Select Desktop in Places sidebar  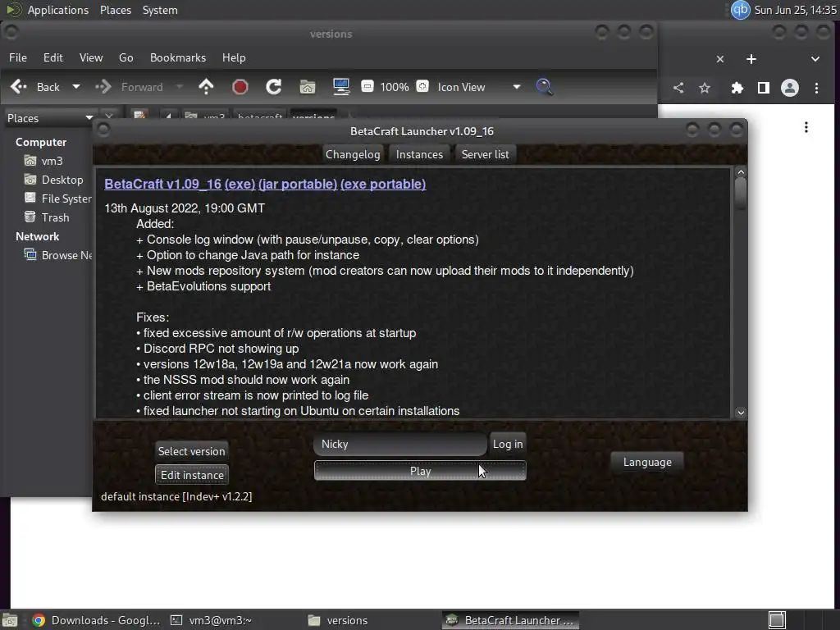(x=53, y=180)
